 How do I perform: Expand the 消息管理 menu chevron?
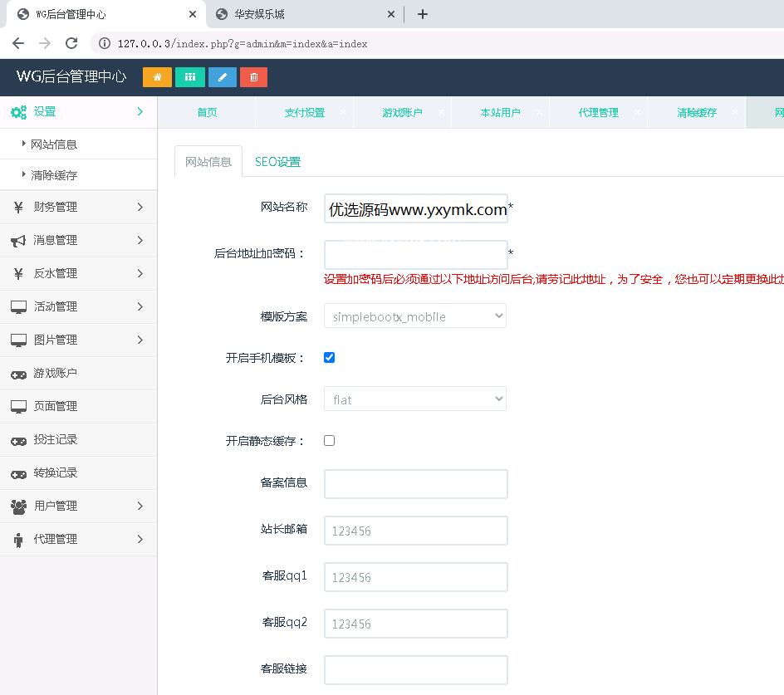140,241
